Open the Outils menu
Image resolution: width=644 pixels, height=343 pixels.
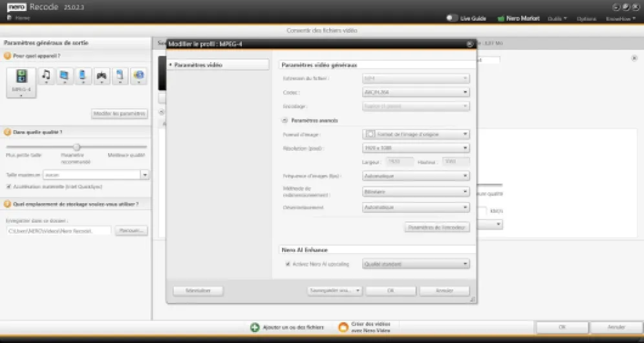(x=557, y=19)
